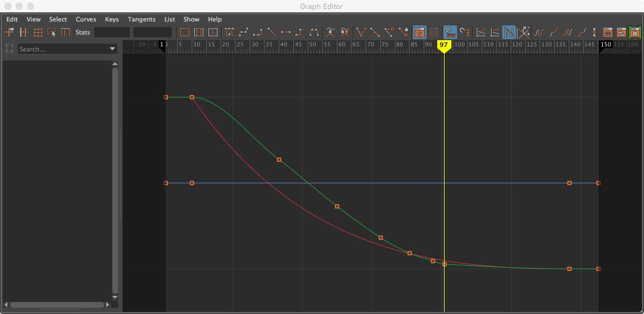Viewport: 644px width, 314px height.
Task: Open the Tangents menu
Action: pos(141,19)
